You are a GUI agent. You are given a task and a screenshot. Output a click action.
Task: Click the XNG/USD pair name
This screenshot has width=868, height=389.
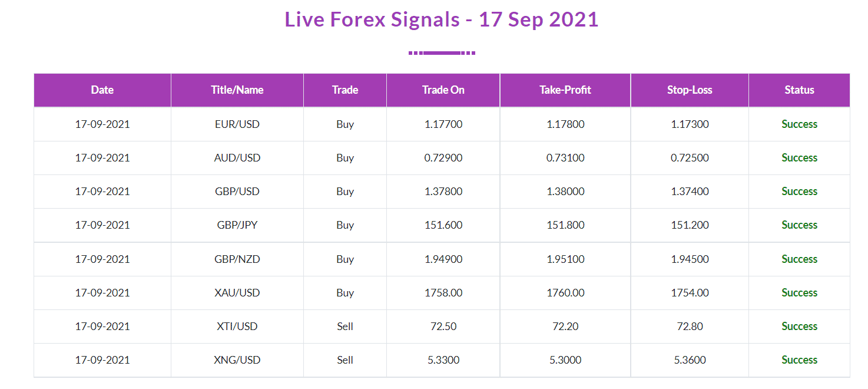coord(237,360)
